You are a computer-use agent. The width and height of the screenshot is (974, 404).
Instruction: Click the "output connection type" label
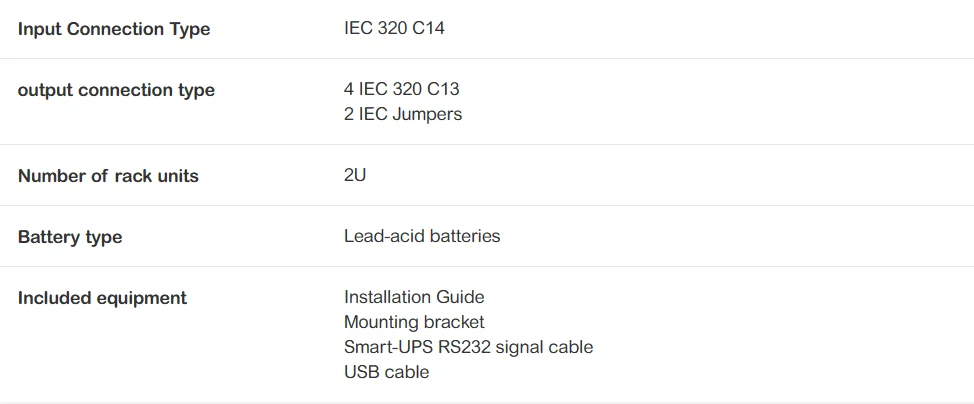click(116, 90)
